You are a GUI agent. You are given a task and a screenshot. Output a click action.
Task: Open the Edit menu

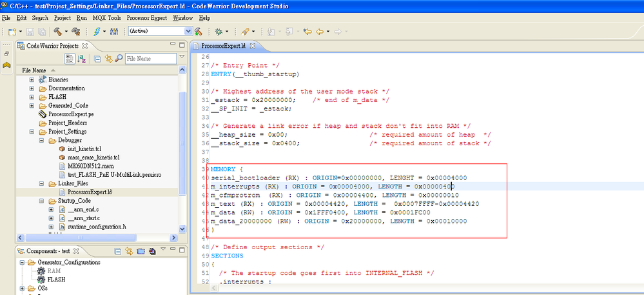pyautogui.click(x=21, y=18)
